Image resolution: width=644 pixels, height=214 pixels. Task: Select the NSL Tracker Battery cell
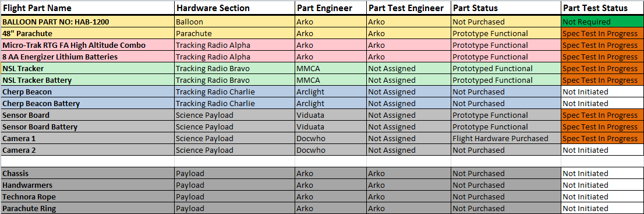tap(87, 80)
